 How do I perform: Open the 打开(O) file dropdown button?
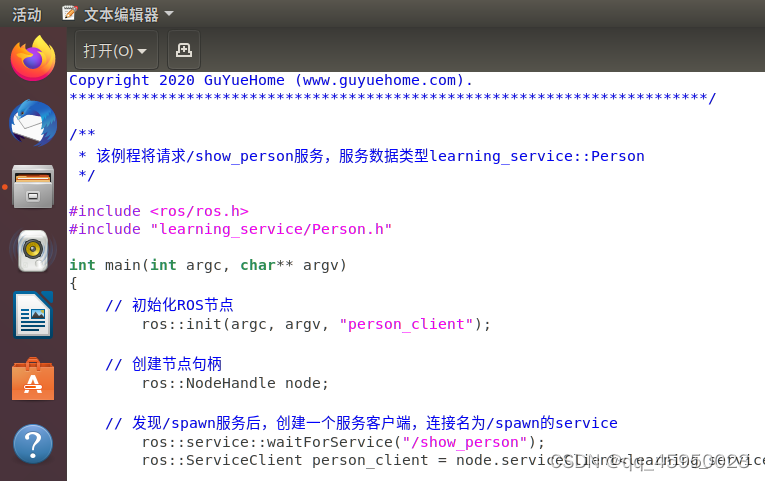(116, 50)
